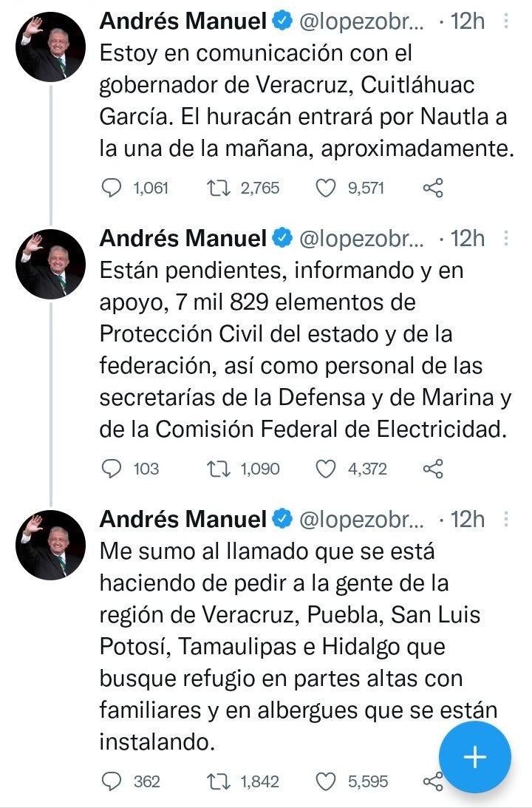Reply to the Protección Civil tweet
Viewport: 532px width, 808px height.
pyautogui.click(x=110, y=468)
